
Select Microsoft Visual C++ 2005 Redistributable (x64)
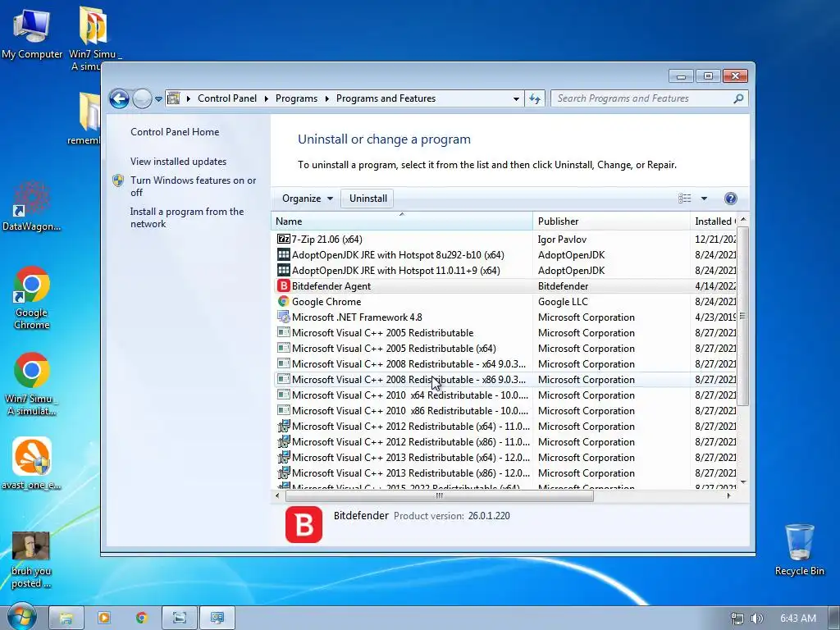coord(504,348)
